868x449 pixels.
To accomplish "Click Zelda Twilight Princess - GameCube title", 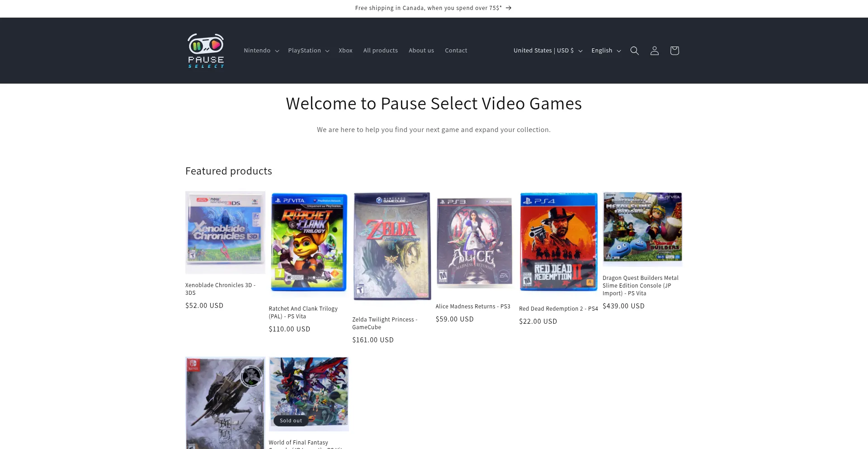I will click(x=385, y=323).
